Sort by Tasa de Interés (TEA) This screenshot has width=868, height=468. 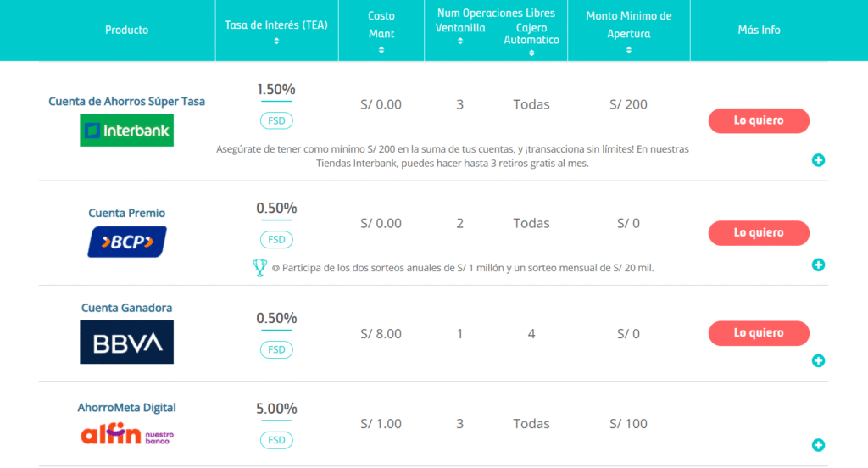[276, 41]
